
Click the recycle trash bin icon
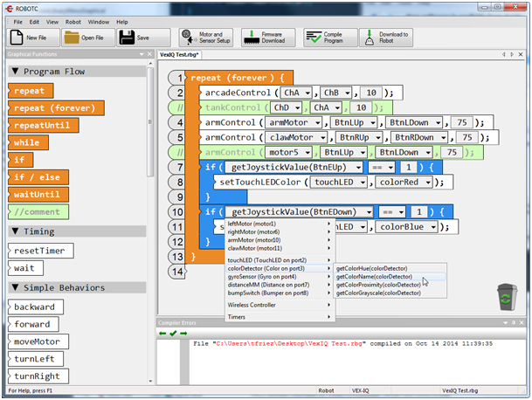(507, 297)
